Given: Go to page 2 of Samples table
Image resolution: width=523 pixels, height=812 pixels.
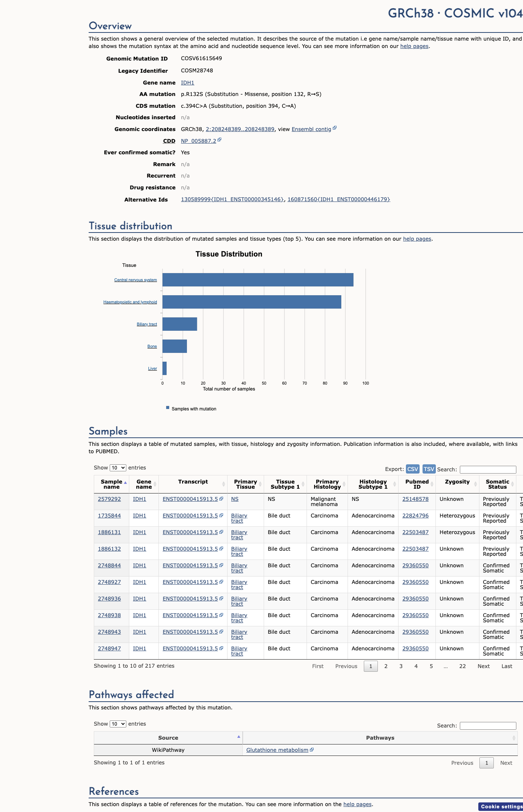Looking at the screenshot, I should point(386,666).
